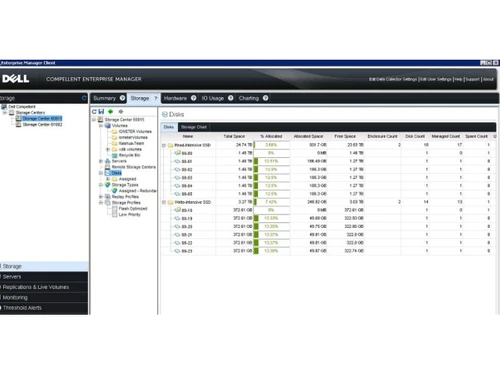
Task: Open the Threshold Alerts section
Action: tap(44, 308)
